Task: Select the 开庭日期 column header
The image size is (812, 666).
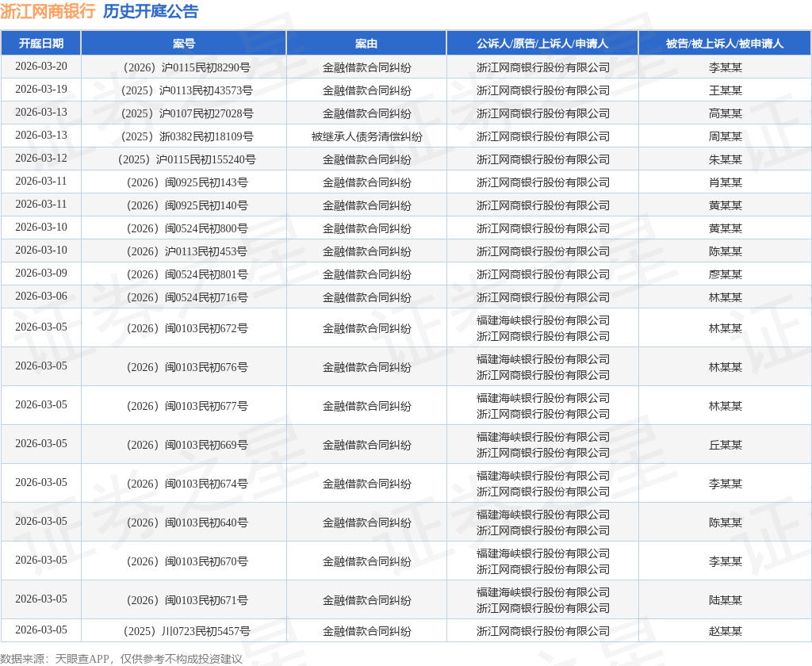Action: tap(41, 44)
